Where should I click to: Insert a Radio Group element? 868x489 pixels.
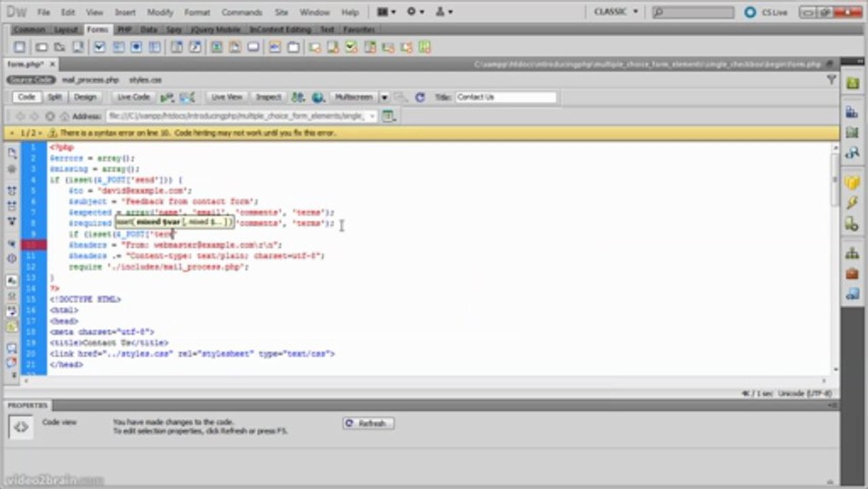[x=155, y=48]
